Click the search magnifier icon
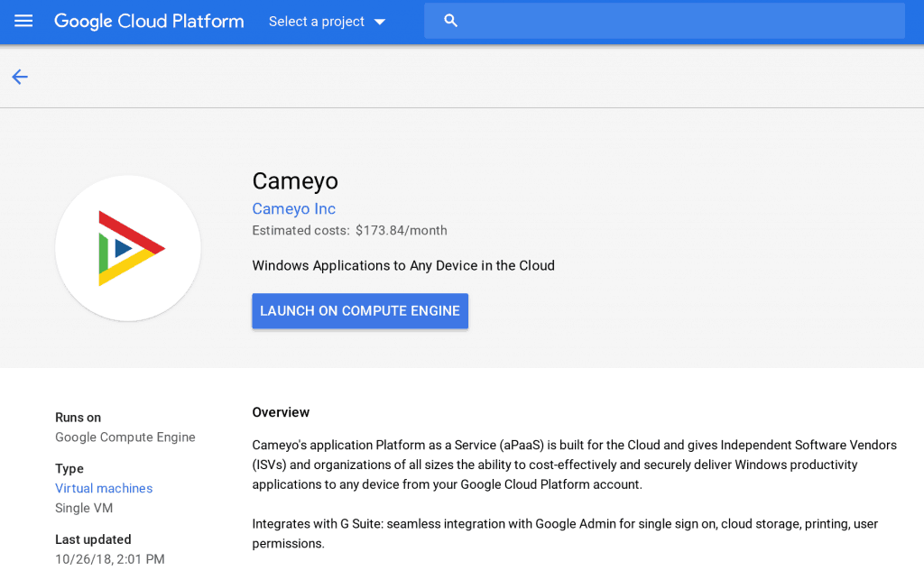Viewport: 924px width, 571px height. (x=451, y=21)
